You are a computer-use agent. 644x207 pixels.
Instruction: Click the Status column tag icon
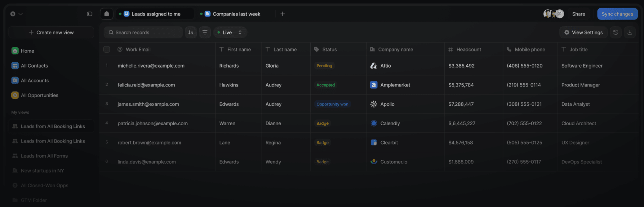click(x=316, y=49)
